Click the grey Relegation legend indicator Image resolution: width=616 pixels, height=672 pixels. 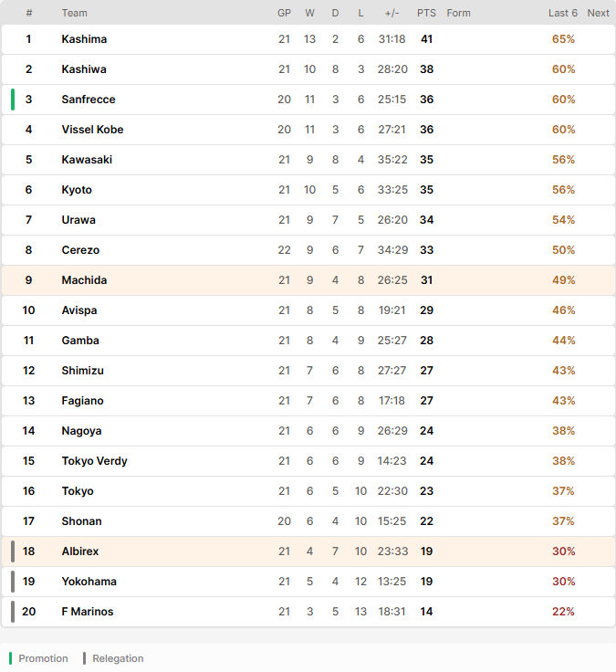click(84, 658)
